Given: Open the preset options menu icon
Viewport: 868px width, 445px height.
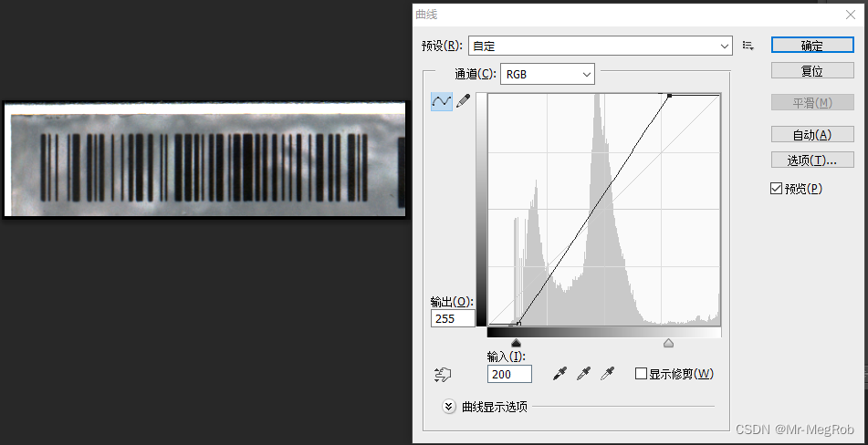Looking at the screenshot, I should click(x=748, y=46).
